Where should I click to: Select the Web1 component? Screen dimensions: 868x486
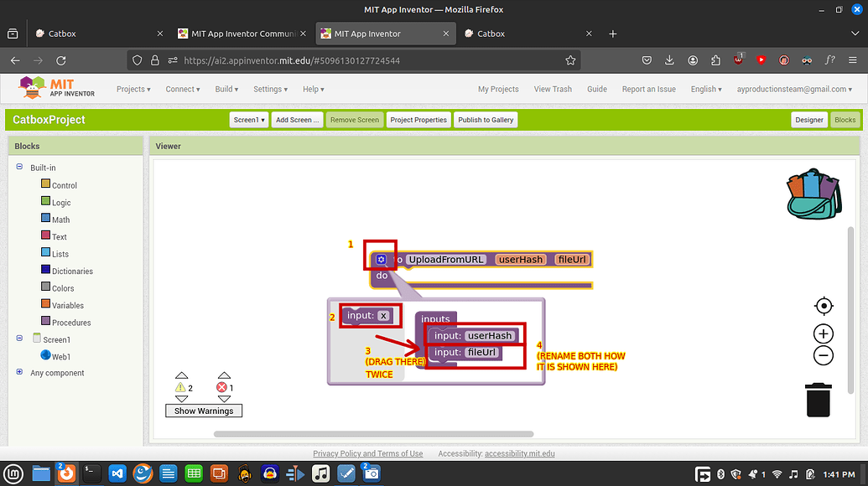pyautogui.click(x=57, y=356)
